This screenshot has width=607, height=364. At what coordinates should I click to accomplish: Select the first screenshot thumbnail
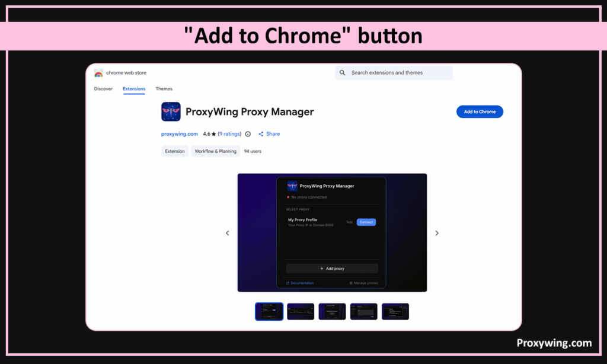[269, 311]
